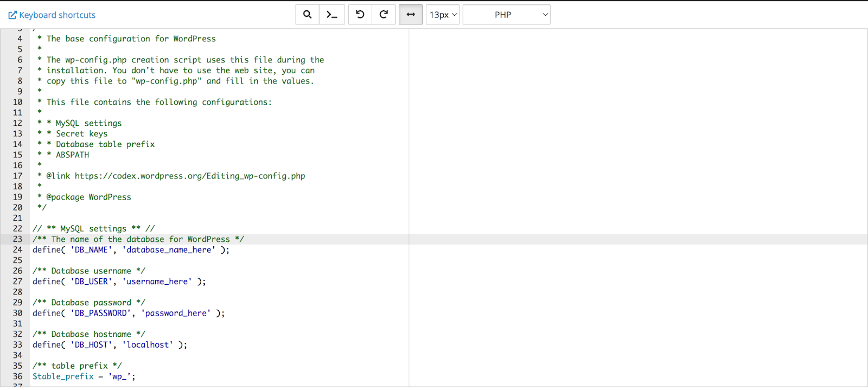The image size is (868, 390).
Task: Undo the last edit
Action: 360,15
